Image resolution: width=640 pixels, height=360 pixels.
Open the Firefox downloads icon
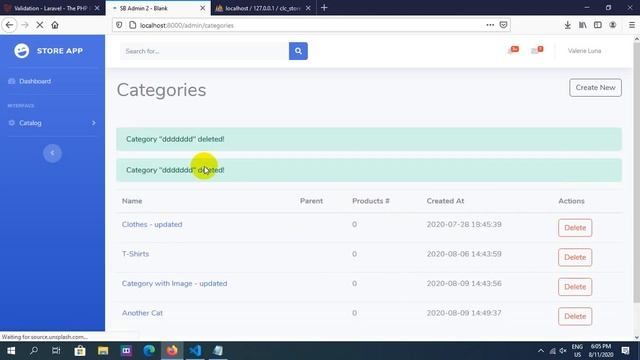(567, 25)
